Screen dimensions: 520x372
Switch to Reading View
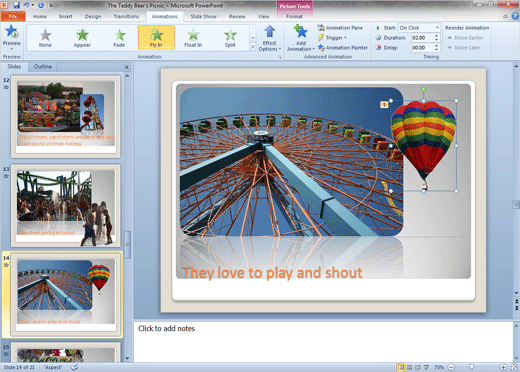pyautogui.click(x=418, y=367)
